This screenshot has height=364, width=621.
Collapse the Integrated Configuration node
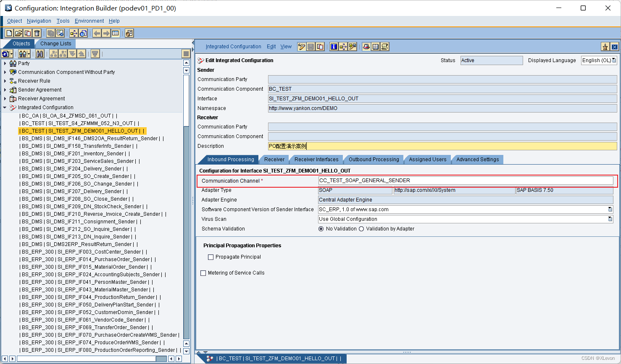click(x=5, y=107)
